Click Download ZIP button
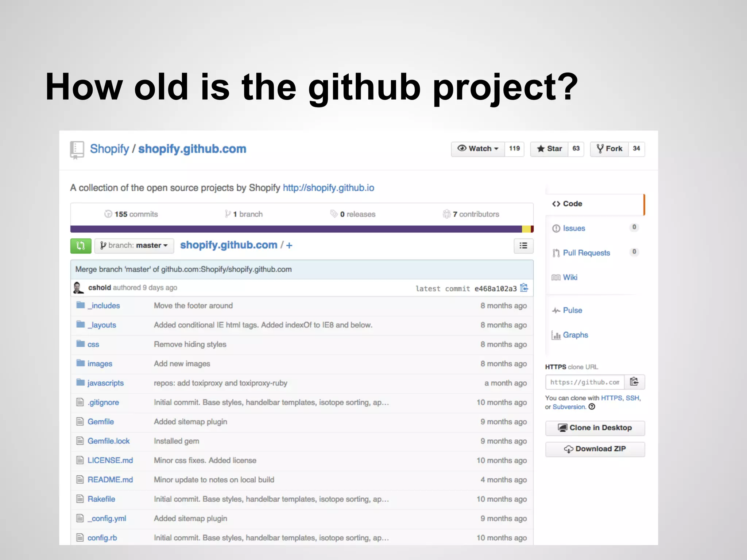 coord(595,449)
